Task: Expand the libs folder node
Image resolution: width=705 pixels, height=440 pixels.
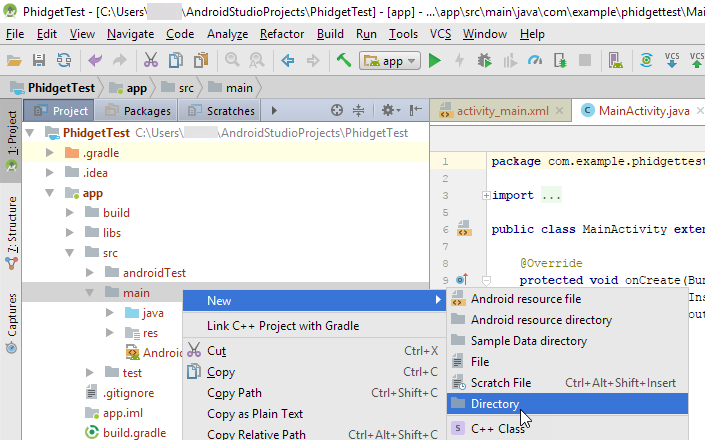Action: [70, 233]
